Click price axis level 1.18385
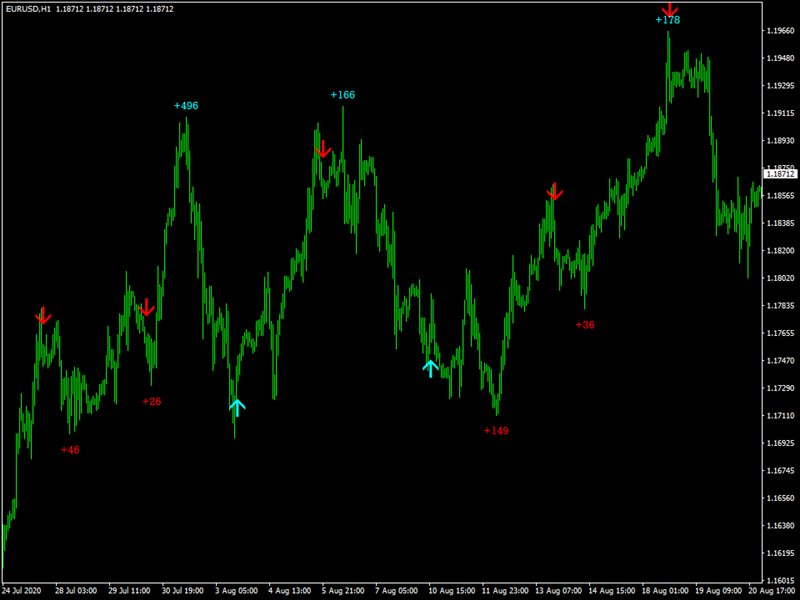 781,223
